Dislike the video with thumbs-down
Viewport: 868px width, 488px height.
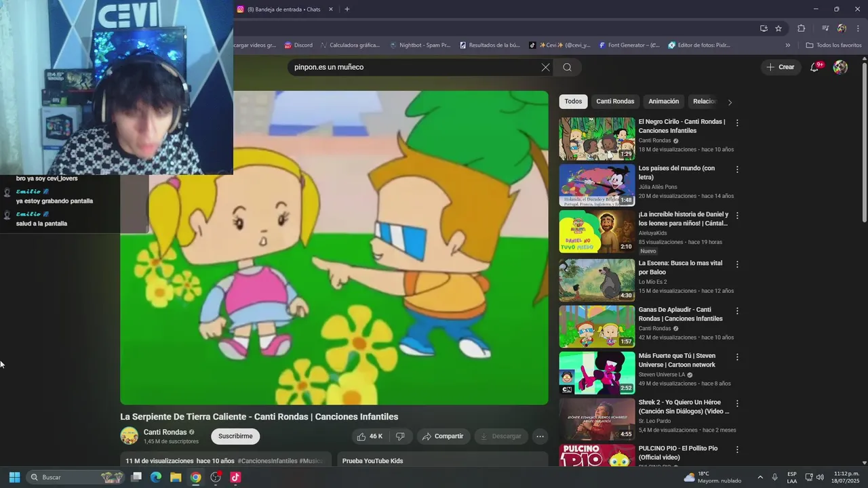(400, 436)
